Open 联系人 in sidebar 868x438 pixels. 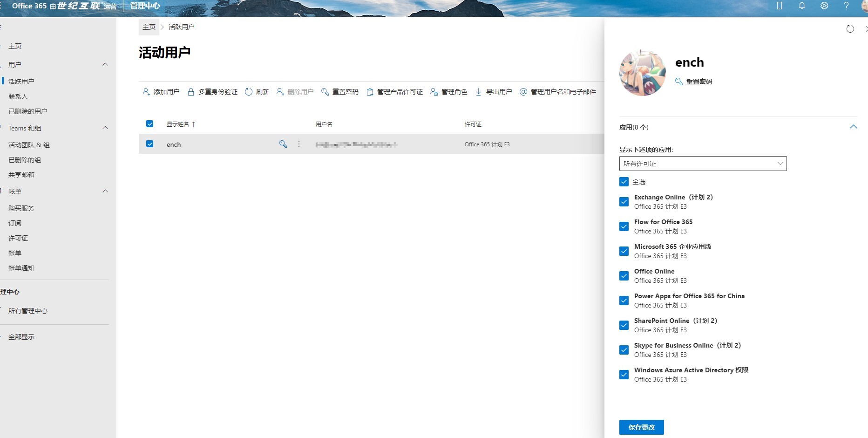coord(18,96)
